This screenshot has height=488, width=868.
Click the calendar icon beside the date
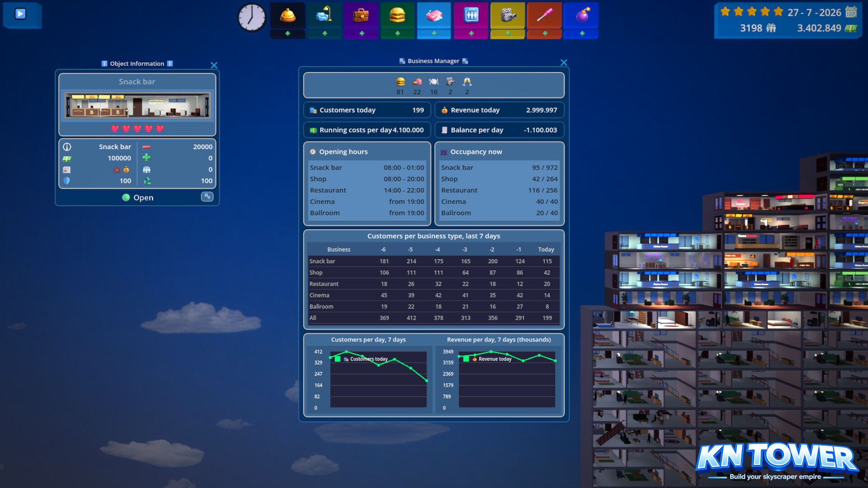coord(851,12)
